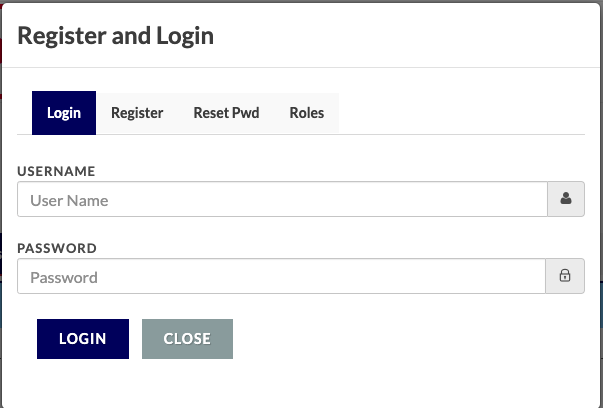Dismiss the dialog using the CLOSE button

click(187, 339)
